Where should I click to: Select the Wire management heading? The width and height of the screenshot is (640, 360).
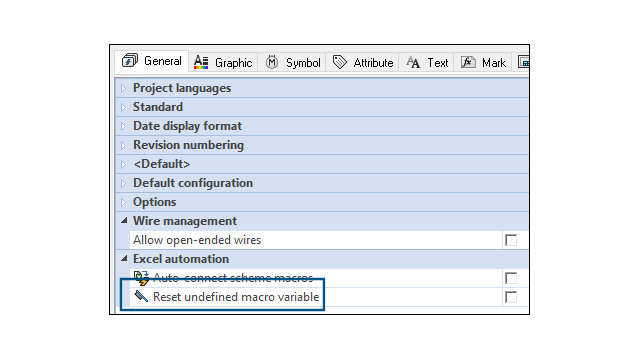click(185, 221)
